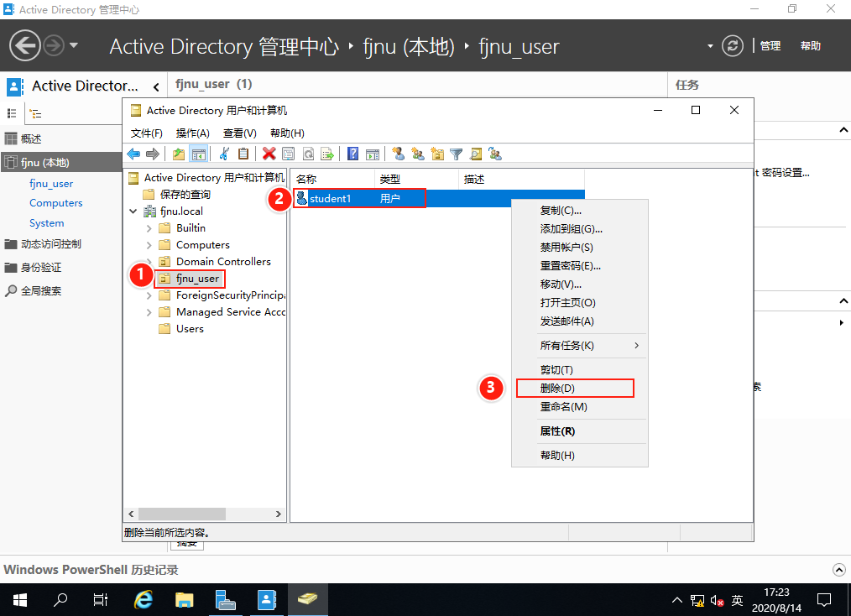Collapse the top tasks section chevron

pos(843,130)
